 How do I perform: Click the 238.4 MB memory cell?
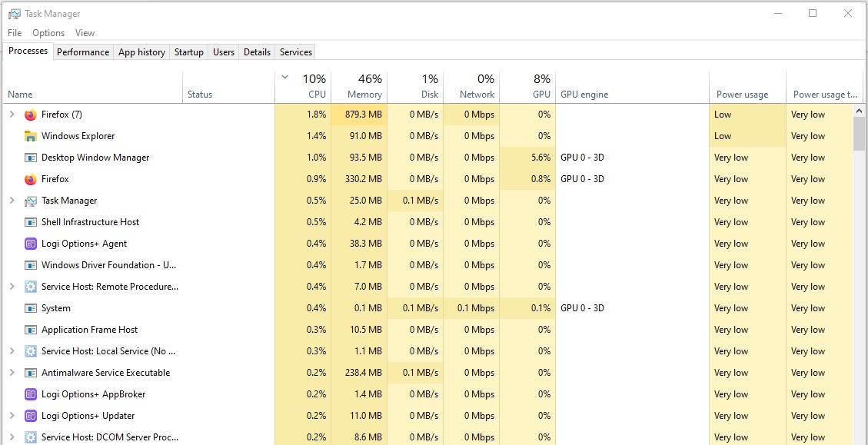(359, 373)
